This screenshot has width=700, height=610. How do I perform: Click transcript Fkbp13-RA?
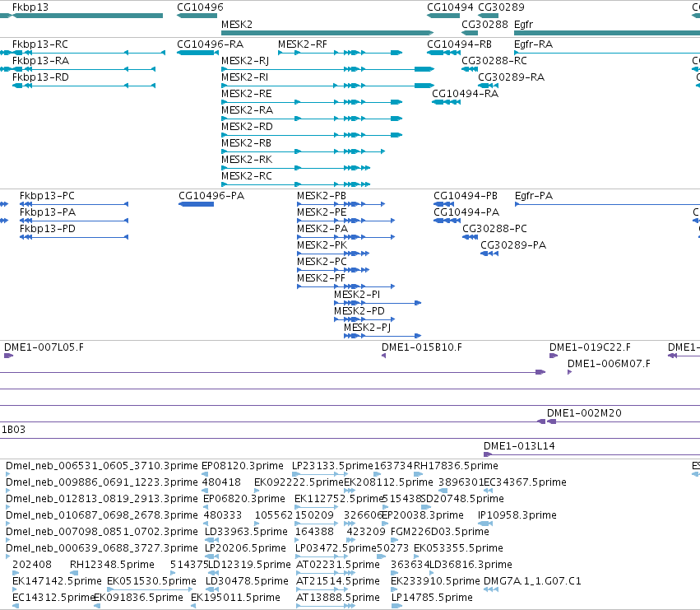click(40, 61)
